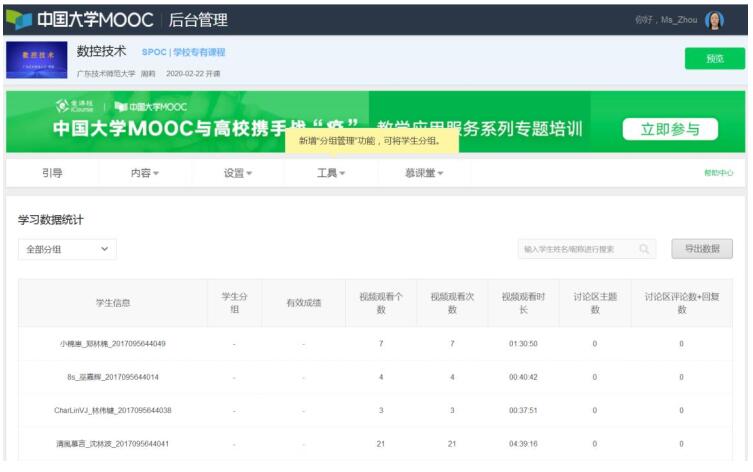The image size is (753, 472).
Task: Export data with 导出数据 button
Action: [x=701, y=249]
